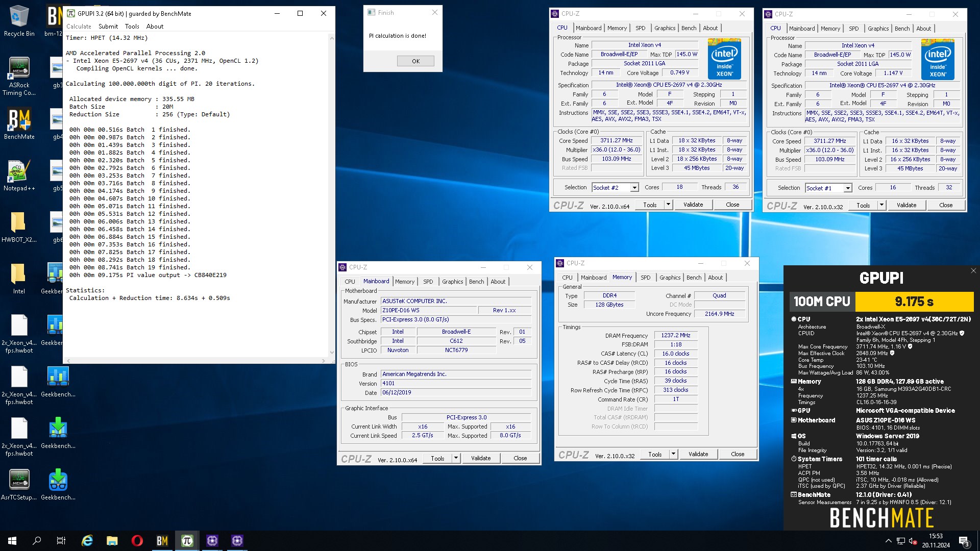Switch to GPUPI taskbar button
The height and width of the screenshot is (551, 980).
187,541
